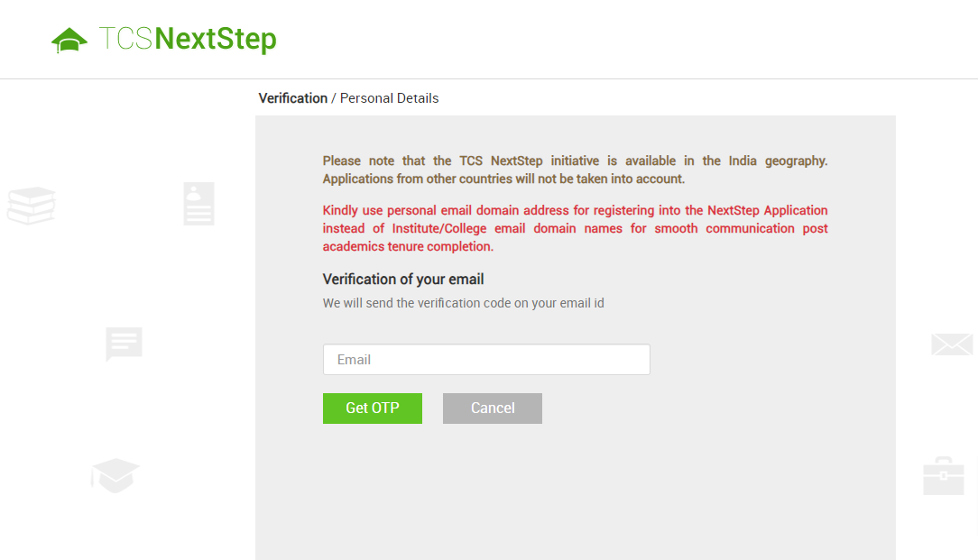Click the briefcase background icon
The width and height of the screenshot is (978, 560).
tap(944, 476)
